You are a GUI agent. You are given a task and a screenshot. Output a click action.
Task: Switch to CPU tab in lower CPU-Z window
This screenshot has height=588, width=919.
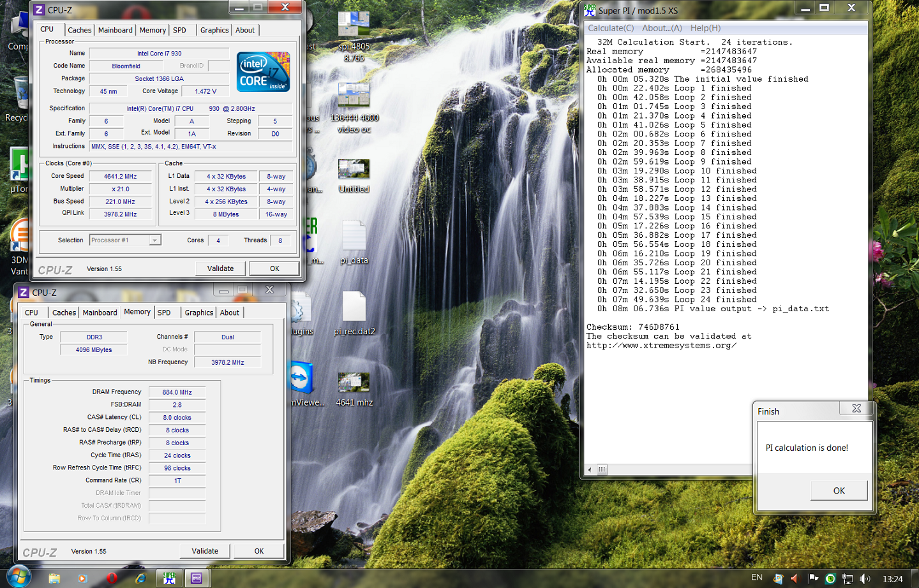tap(31, 312)
